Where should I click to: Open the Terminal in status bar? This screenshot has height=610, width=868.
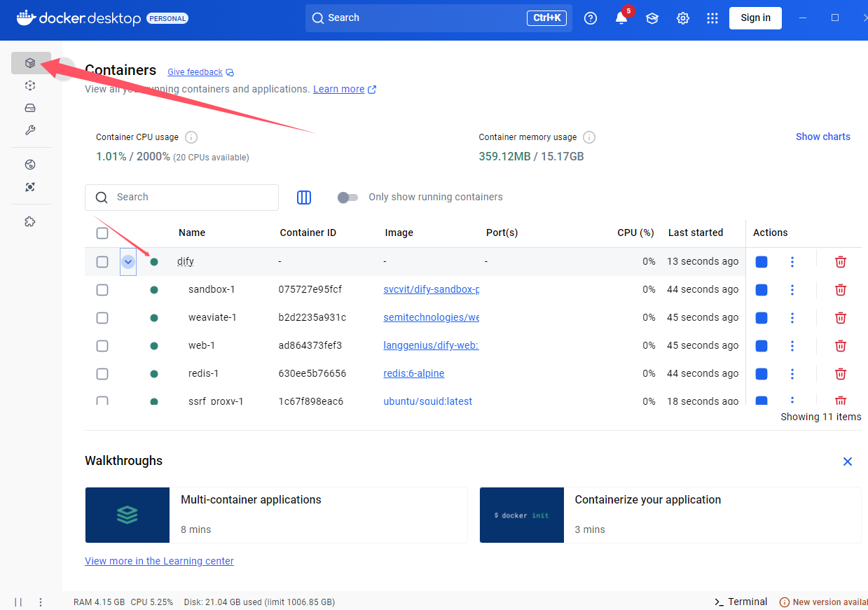click(740, 602)
